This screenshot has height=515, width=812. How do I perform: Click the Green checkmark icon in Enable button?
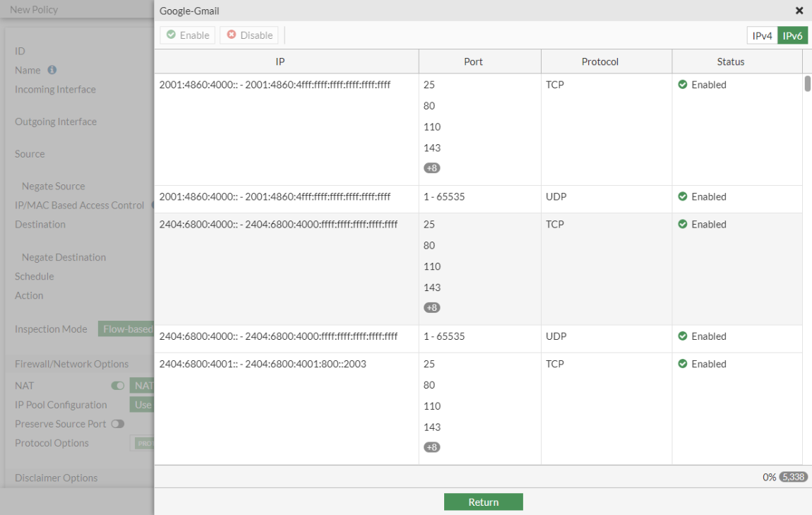point(171,35)
